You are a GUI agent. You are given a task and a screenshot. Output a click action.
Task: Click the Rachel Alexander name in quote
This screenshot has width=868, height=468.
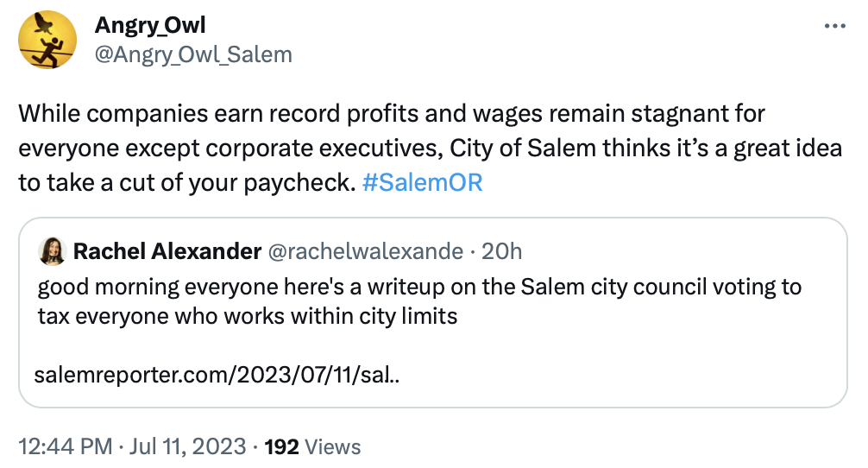tap(167, 251)
